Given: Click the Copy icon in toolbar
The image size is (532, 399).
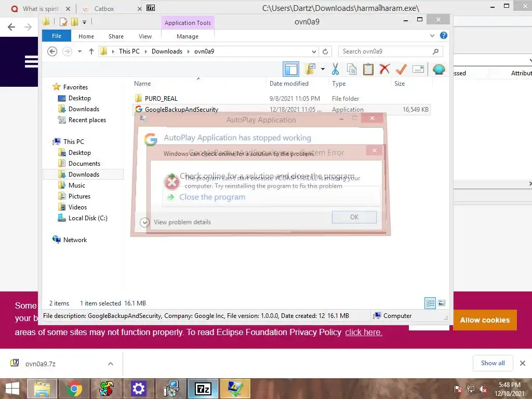Looking at the screenshot, I should click(x=352, y=69).
